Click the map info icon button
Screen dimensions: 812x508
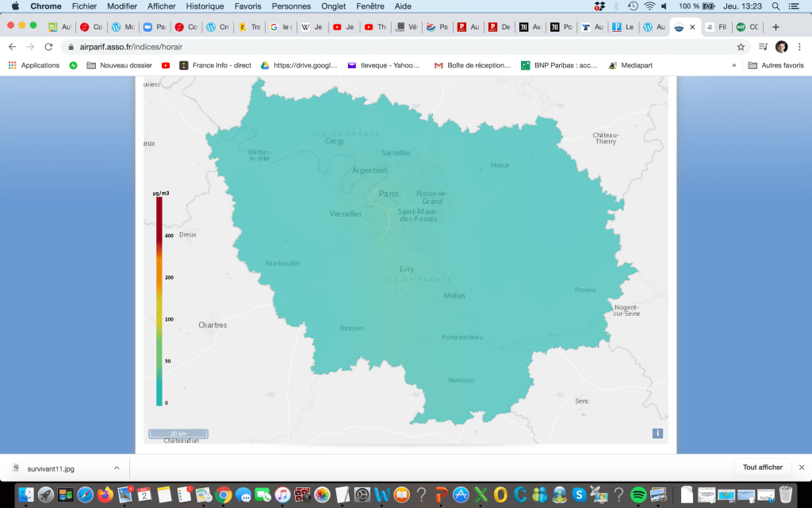[x=657, y=433]
